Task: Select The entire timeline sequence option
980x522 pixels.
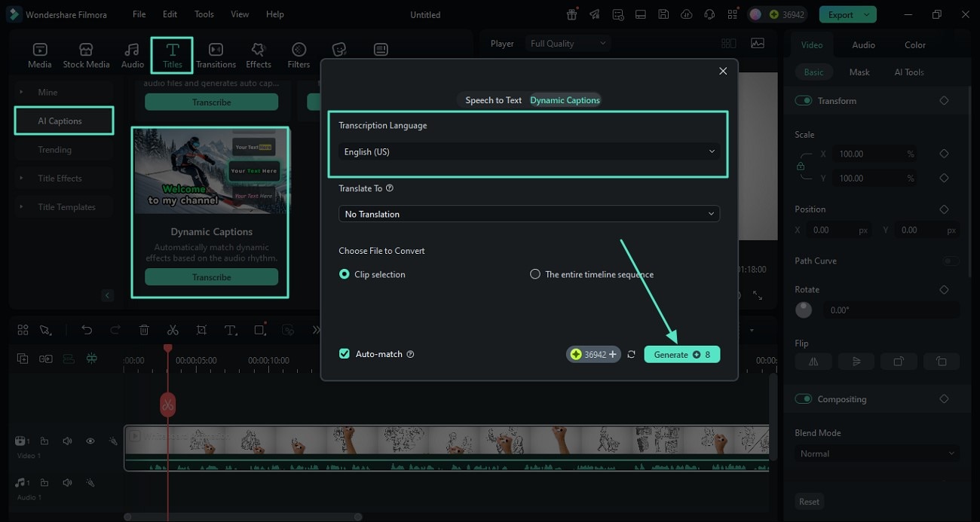Action: click(535, 274)
